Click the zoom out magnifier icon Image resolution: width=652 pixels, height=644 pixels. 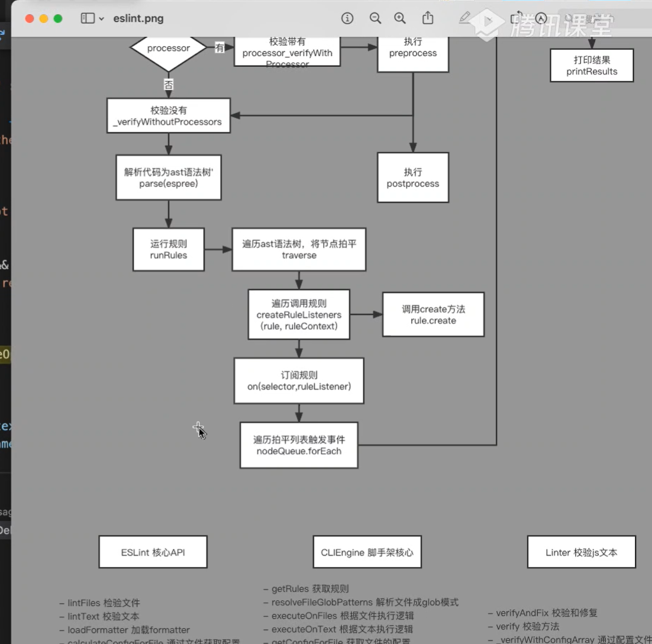click(x=375, y=18)
